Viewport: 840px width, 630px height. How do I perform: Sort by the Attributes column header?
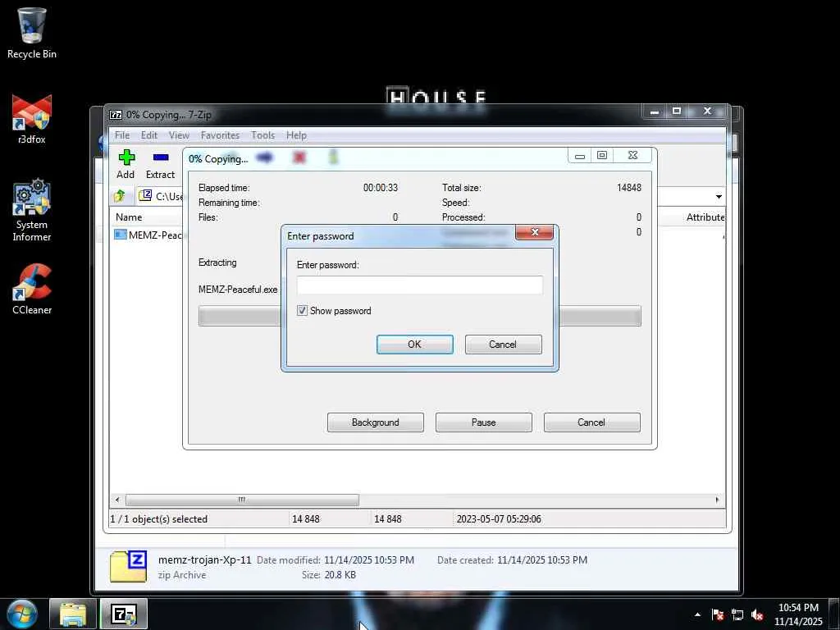[x=705, y=217]
